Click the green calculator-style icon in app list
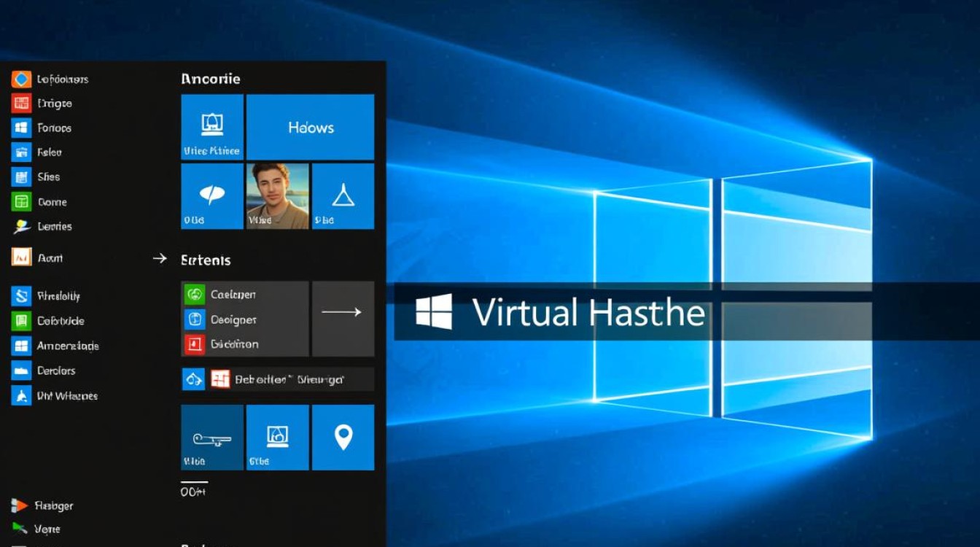 coord(21,202)
